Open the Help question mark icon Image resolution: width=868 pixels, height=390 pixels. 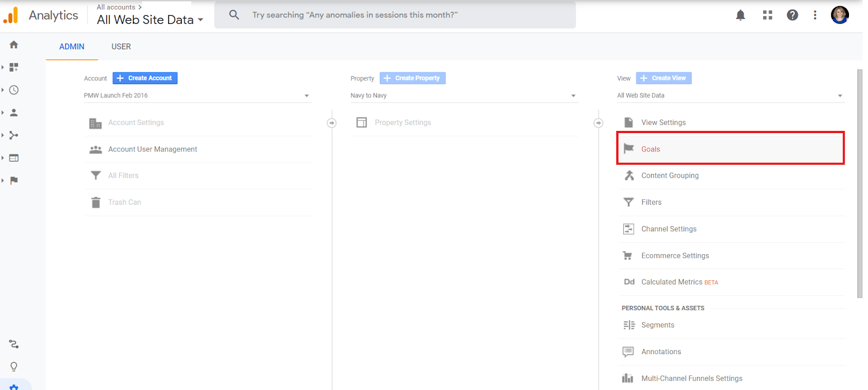click(x=793, y=15)
